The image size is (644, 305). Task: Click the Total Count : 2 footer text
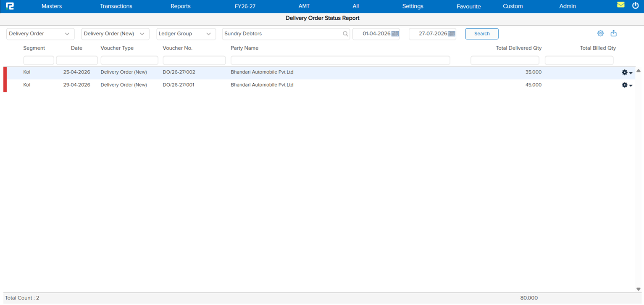pyautogui.click(x=22, y=298)
